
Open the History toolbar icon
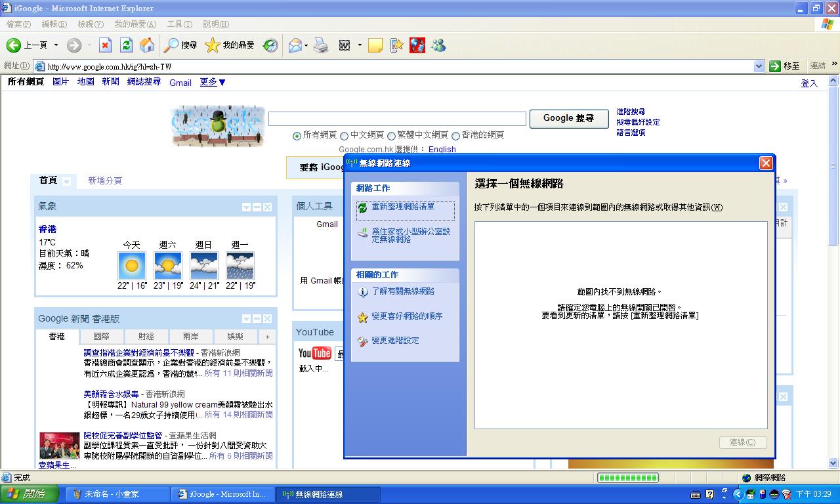(x=270, y=45)
